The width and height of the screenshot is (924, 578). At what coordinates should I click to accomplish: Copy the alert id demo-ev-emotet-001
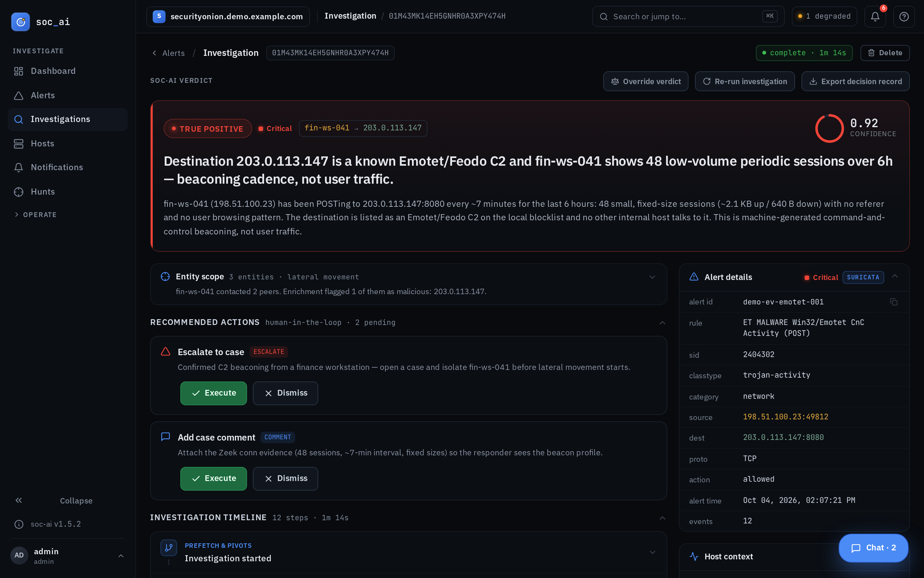tap(894, 302)
